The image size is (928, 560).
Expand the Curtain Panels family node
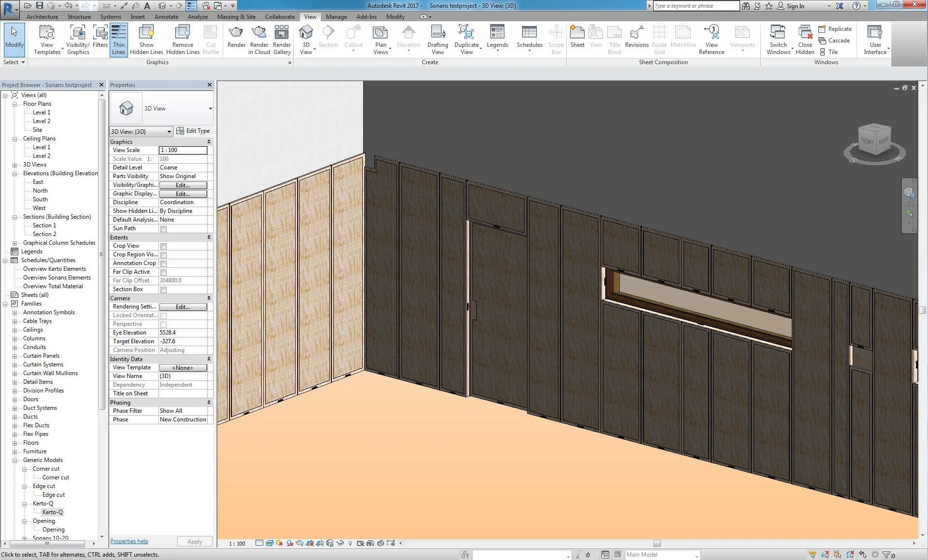(15, 356)
